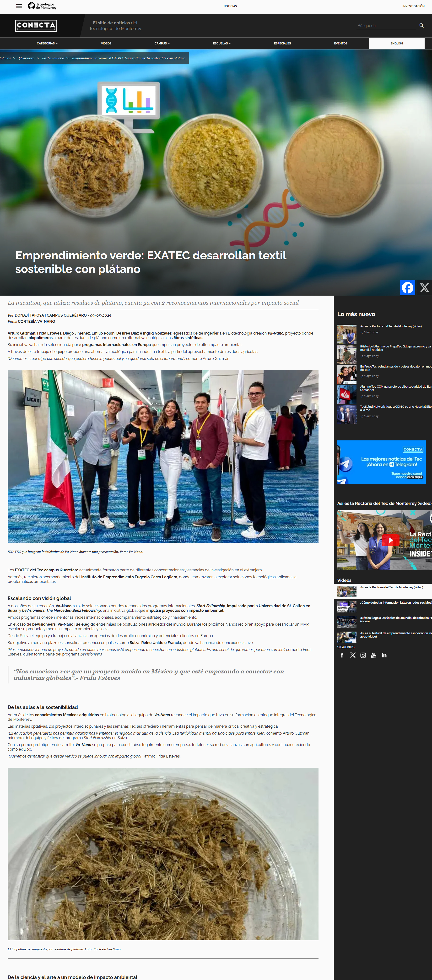Viewport: 432px width, 980px height.
Task: Click the search magnifier icon
Action: [421, 26]
